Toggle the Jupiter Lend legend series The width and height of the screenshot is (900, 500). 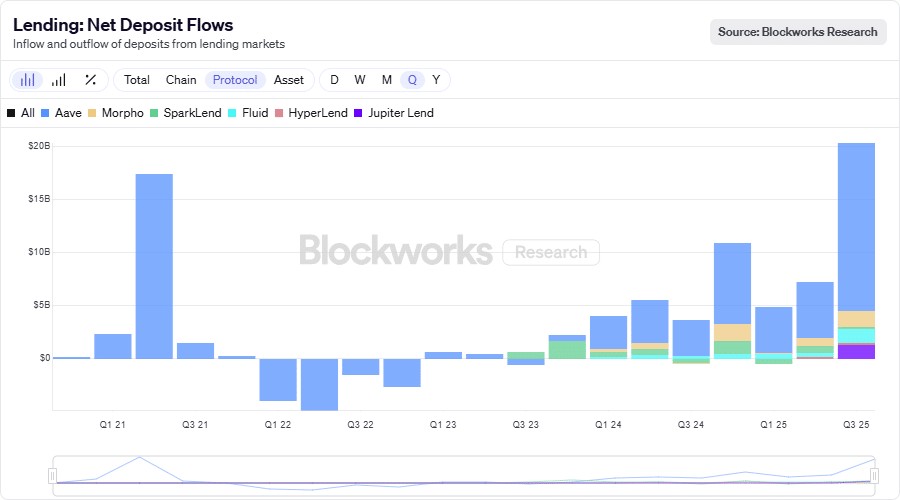[x=393, y=113]
